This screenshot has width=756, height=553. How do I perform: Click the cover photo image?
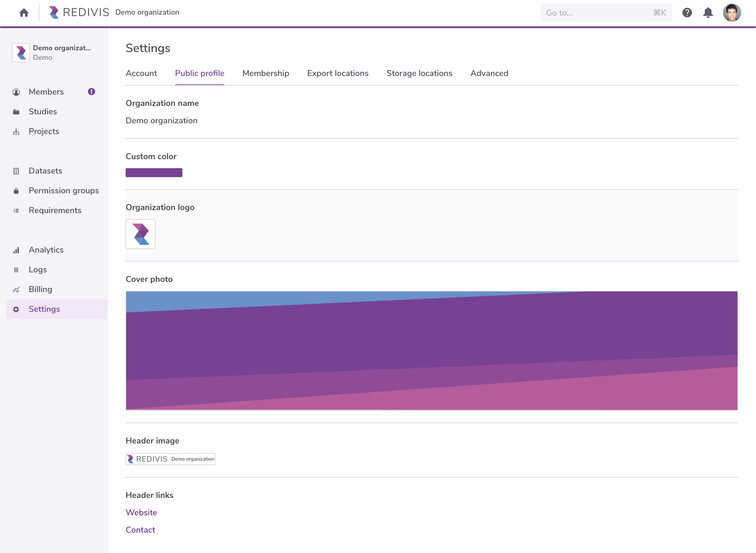click(x=432, y=350)
